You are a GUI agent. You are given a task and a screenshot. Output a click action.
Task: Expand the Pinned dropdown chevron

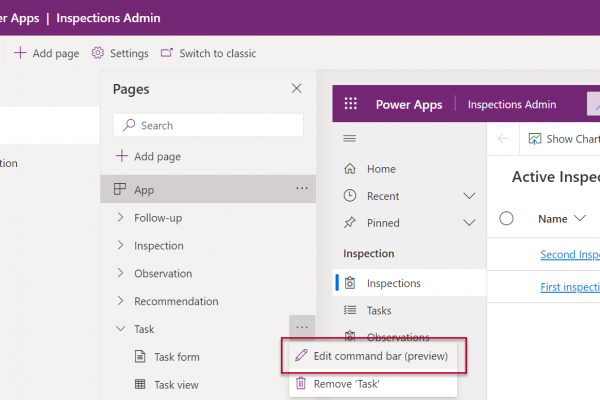click(x=469, y=223)
